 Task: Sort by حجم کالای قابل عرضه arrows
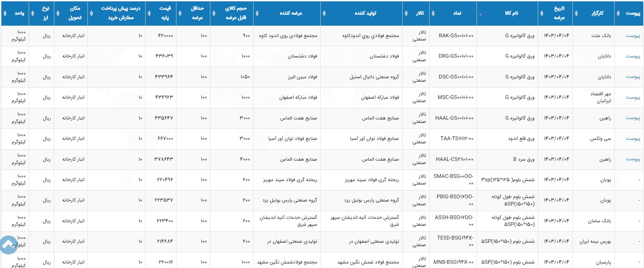(214, 13)
